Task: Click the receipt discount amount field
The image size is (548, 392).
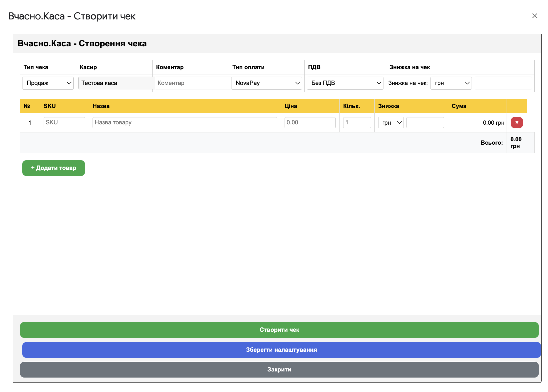Action: click(x=503, y=83)
